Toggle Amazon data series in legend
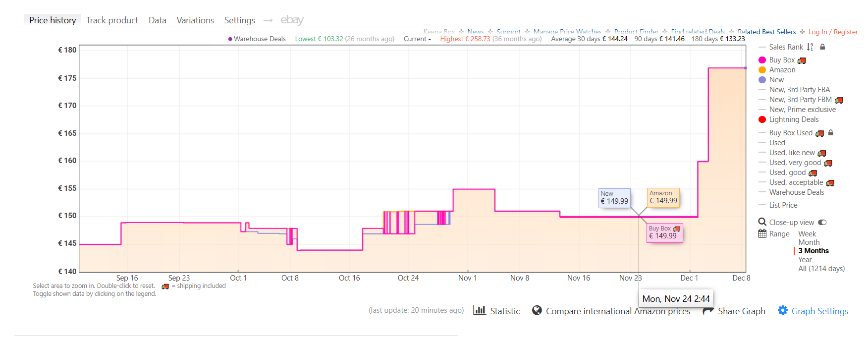Image resolution: width=868 pixels, height=340 pixels. click(x=782, y=70)
